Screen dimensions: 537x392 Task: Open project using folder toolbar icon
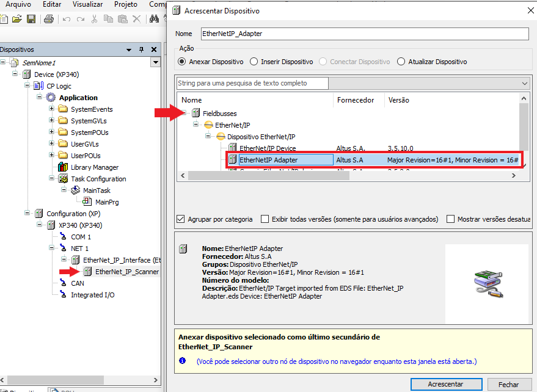(x=16, y=19)
